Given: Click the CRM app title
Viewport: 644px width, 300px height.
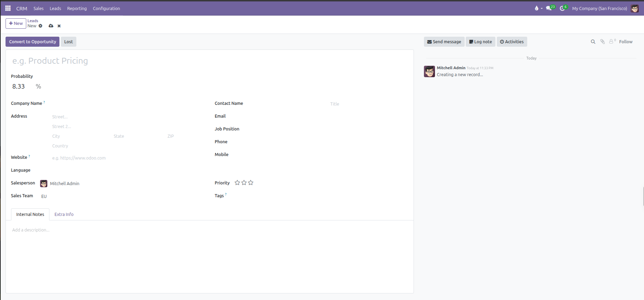Looking at the screenshot, I should (22, 8).
